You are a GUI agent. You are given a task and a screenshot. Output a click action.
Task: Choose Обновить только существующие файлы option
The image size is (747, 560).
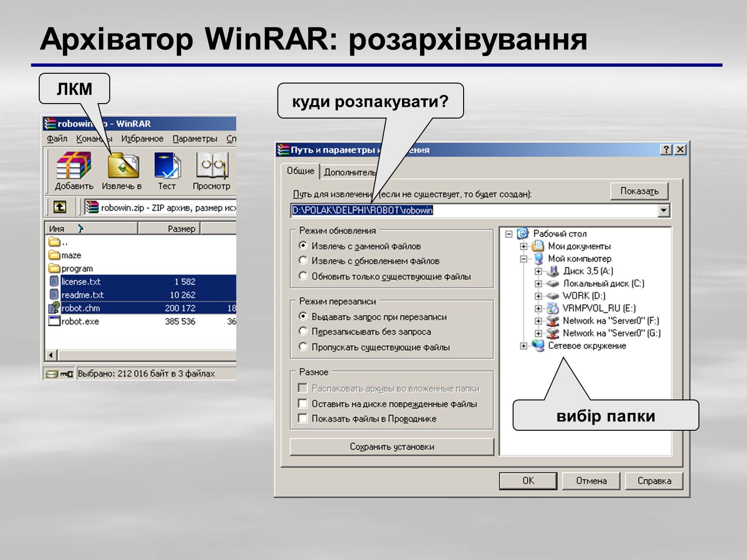coord(303,276)
